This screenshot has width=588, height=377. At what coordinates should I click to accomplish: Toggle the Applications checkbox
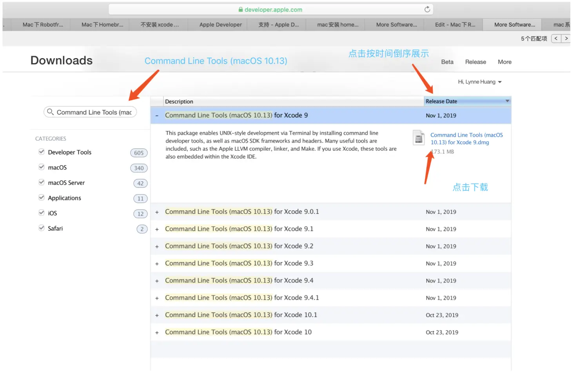point(42,198)
